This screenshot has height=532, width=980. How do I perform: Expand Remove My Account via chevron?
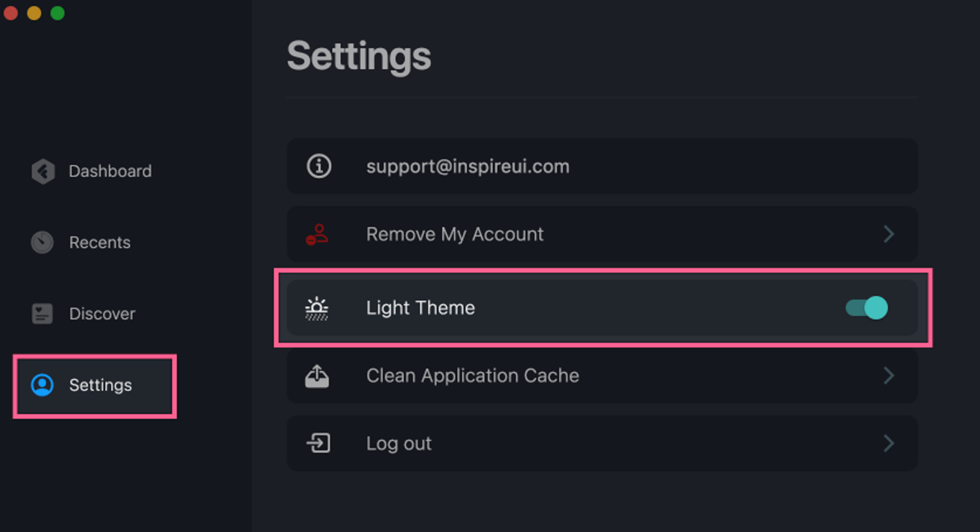(x=889, y=234)
